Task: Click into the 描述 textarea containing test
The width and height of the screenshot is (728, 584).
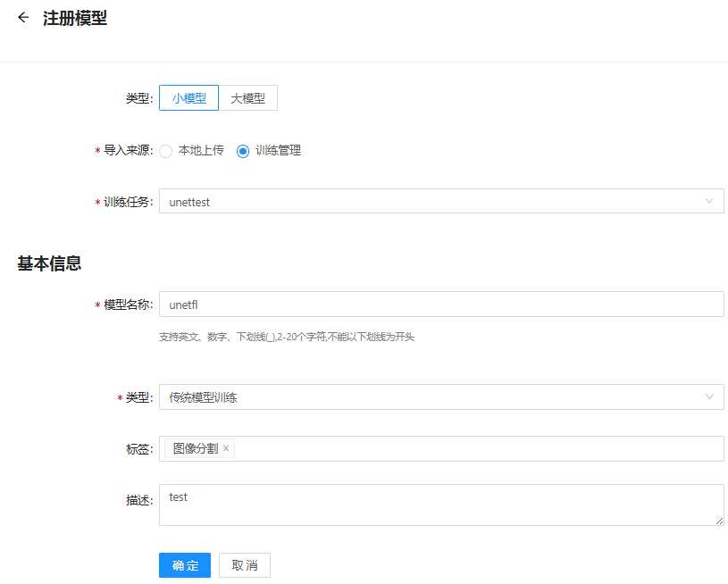Action: point(440,505)
